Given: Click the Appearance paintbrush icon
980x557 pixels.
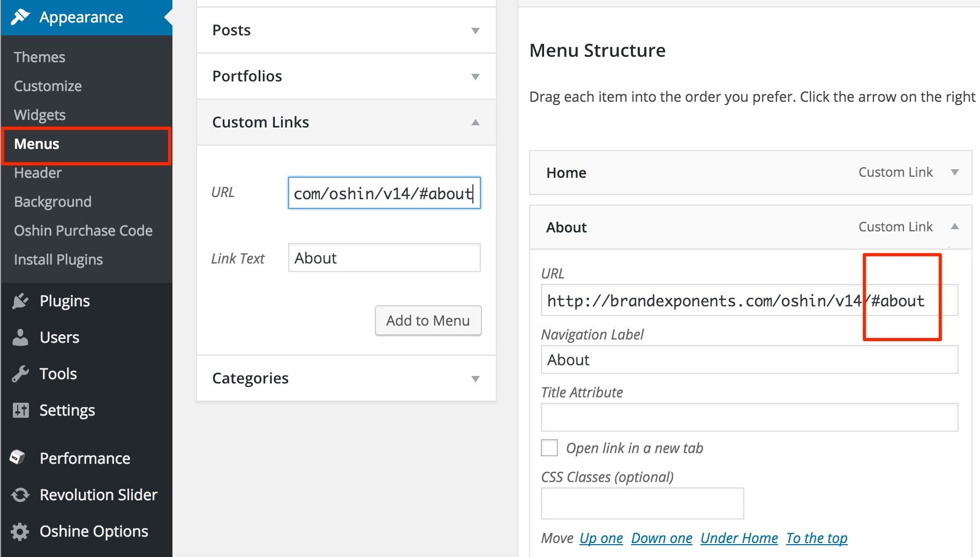Looking at the screenshot, I should [20, 17].
